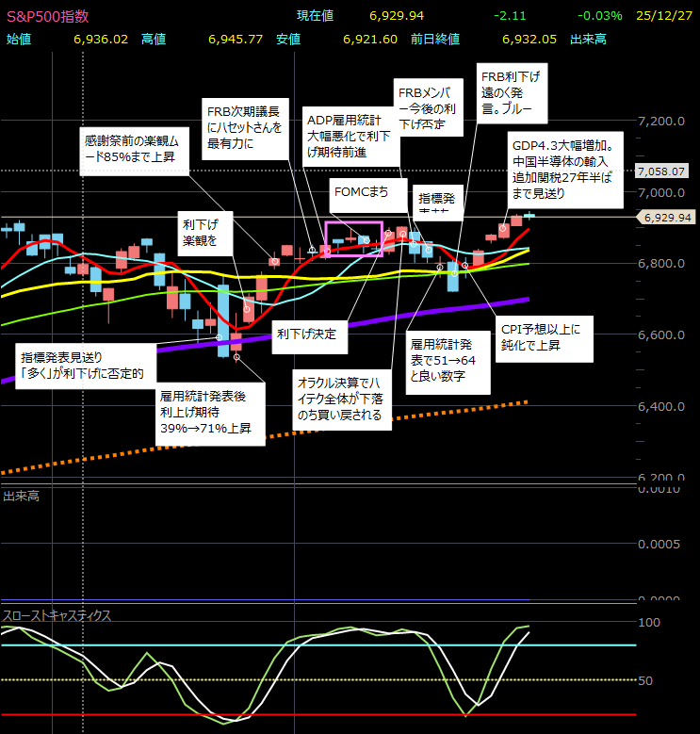The height and width of the screenshot is (734, 700).
Task: Open the FOMCまち annotation label
Action: click(361, 192)
